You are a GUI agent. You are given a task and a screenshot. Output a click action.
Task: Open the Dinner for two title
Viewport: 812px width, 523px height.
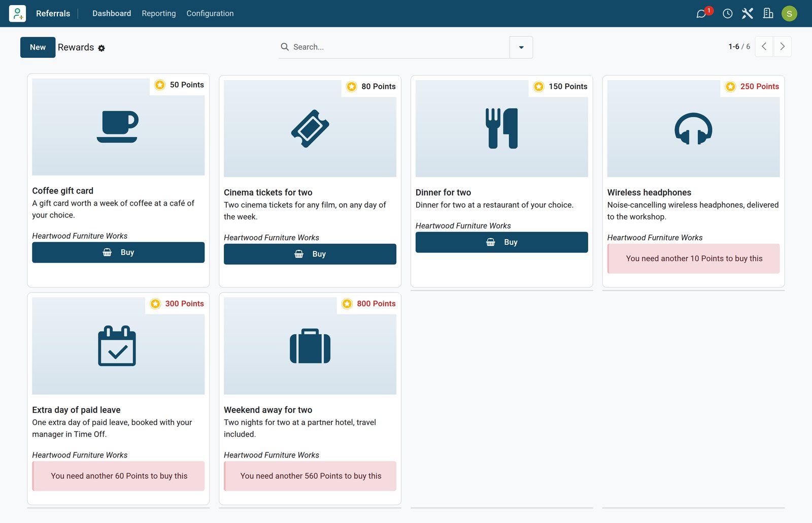(443, 192)
